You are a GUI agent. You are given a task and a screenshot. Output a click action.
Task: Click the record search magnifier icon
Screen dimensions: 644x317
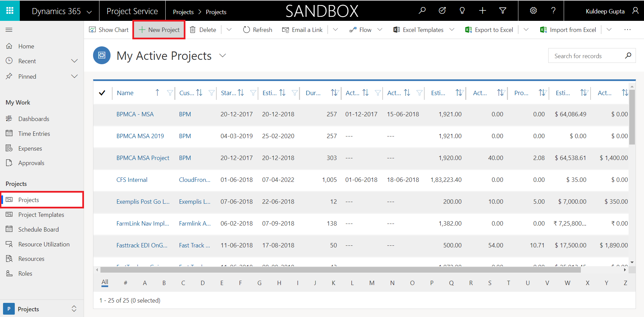point(628,56)
